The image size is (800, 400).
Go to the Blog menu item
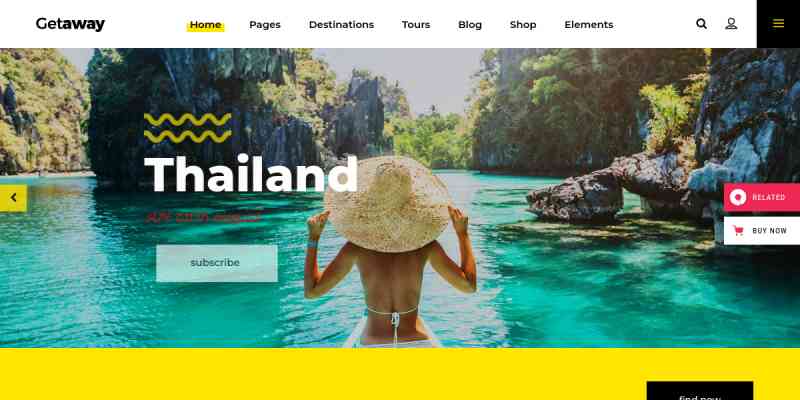(x=470, y=24)
